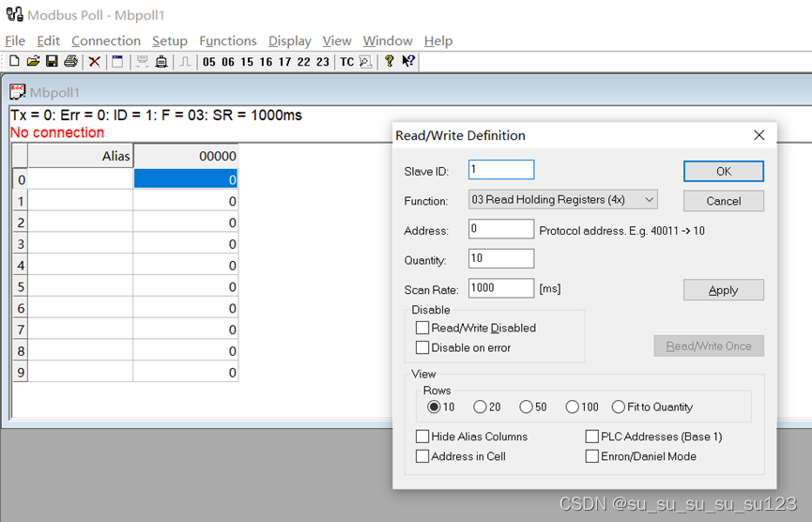Click function 17 toolbar button
The image size is (812, 522).
coord(284,62)
